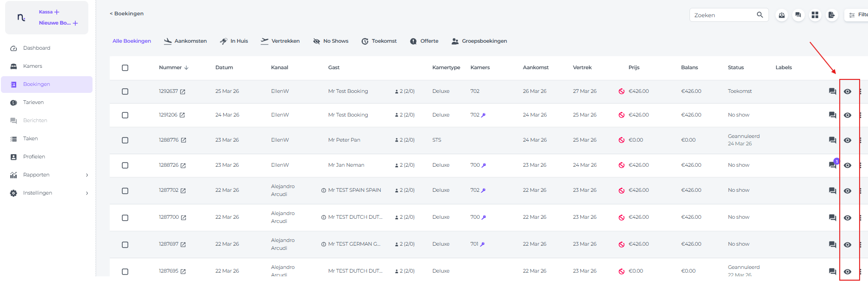Screen dimensions: 868x281
Task: Check the box for booking 1288776
Action: (125, 140)
